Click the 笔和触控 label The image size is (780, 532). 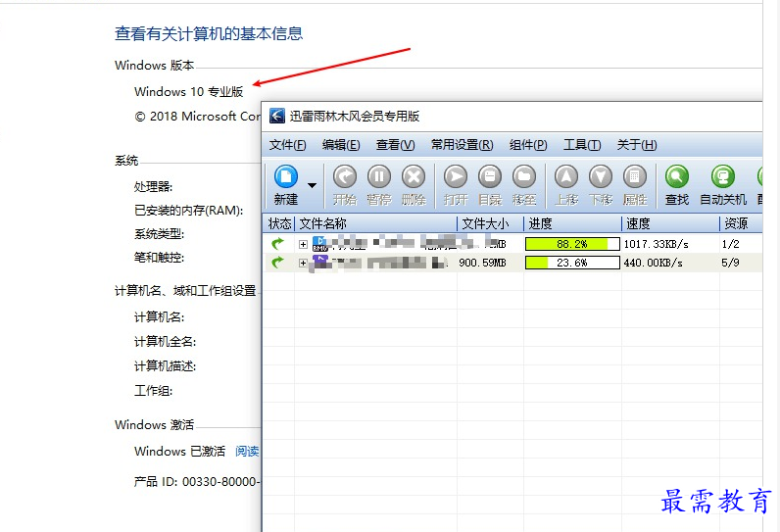point(159,258)
